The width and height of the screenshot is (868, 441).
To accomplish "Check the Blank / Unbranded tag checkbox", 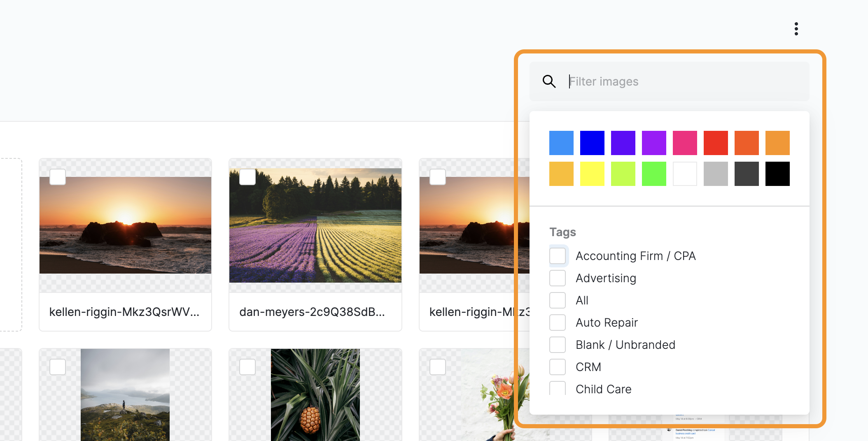I will pos(558,345).
